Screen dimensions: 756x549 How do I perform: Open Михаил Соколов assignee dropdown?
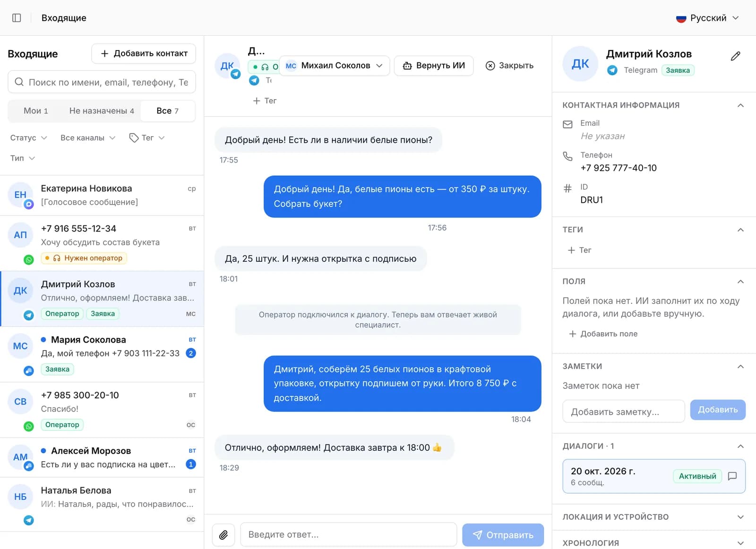(335, 66)
